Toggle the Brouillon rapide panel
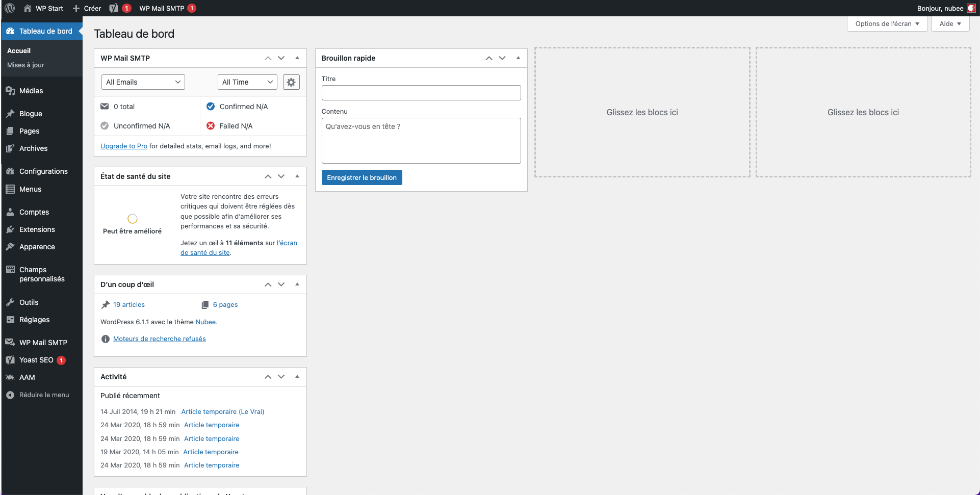Viewport: 980px width, 495px height. click(x=518, y=58)
